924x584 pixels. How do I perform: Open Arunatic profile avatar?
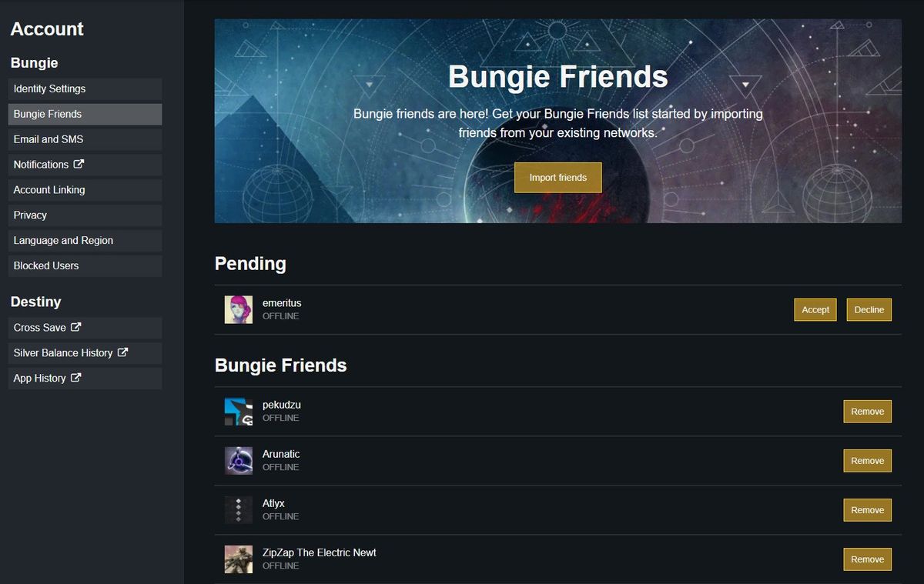coord(239,461)
